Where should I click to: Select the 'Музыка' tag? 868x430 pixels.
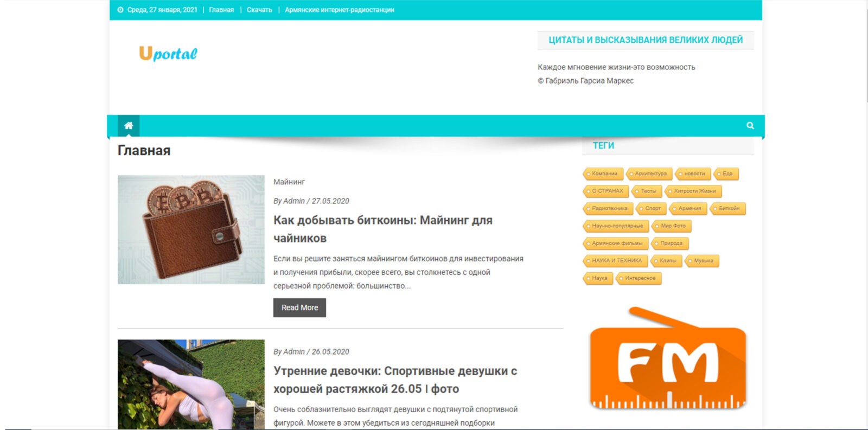pyautogui.click(x=703, y=260)
